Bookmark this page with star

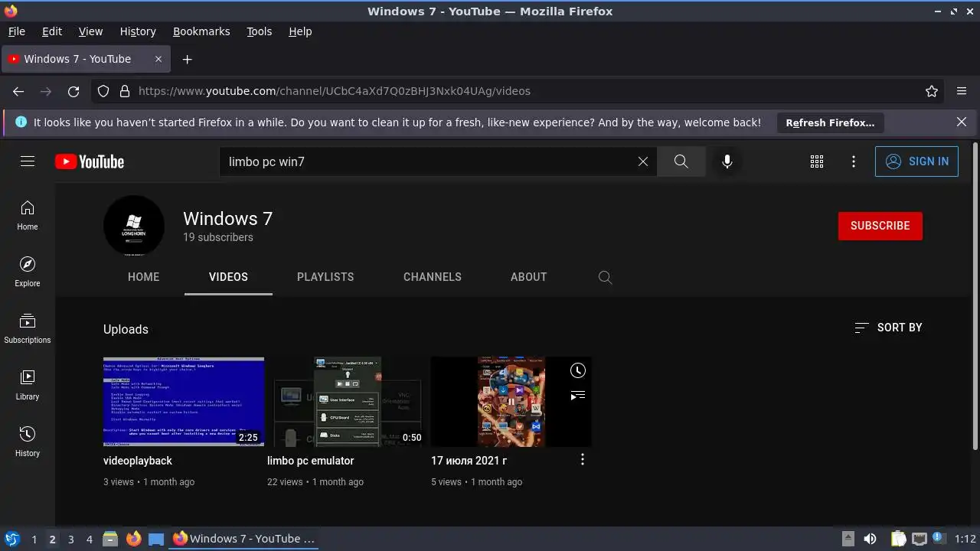(932, 91)
